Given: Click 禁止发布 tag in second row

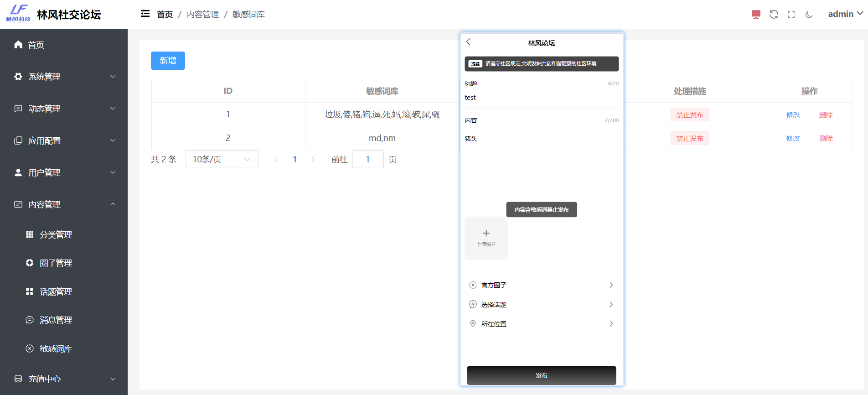Looking at the screenshot, I should coord(690,138).
